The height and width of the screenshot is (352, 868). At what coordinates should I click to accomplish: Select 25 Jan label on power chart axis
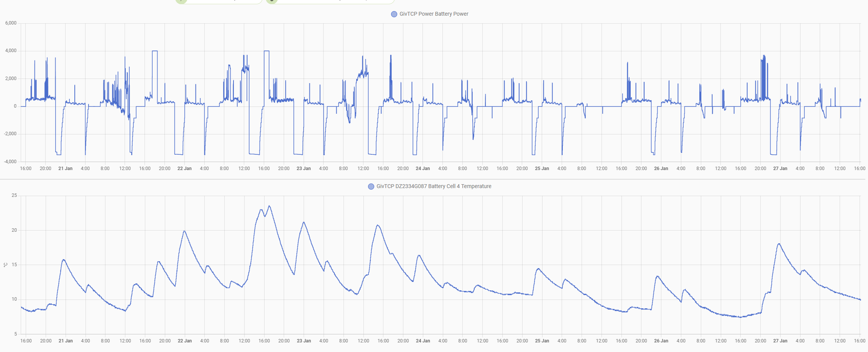[x=542, y=169]
